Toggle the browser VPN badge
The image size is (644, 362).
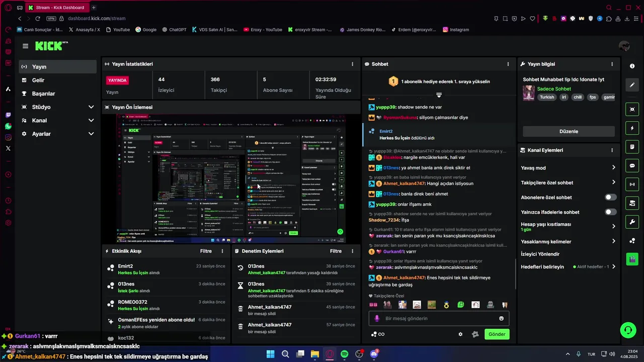pos(51,19)
